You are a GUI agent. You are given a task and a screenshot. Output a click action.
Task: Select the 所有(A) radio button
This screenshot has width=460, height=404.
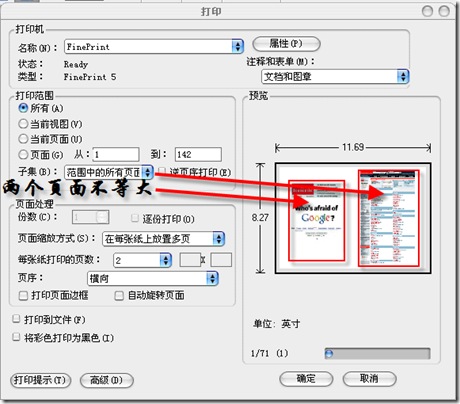[x=23, y=108]
